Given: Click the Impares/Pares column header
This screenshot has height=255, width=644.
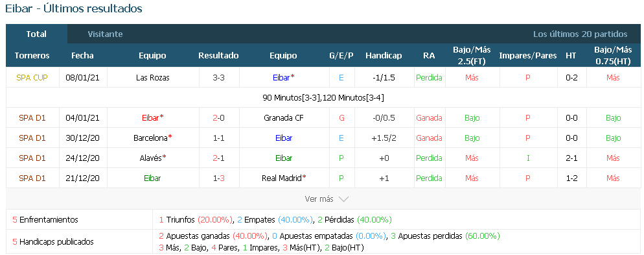Looking at the screenshot, I should point(528,56).
